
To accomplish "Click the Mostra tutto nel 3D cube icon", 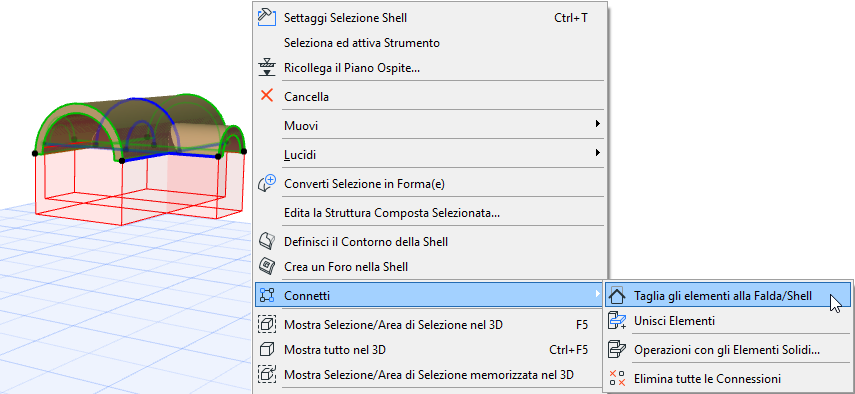I will click(x=267, y=349).
